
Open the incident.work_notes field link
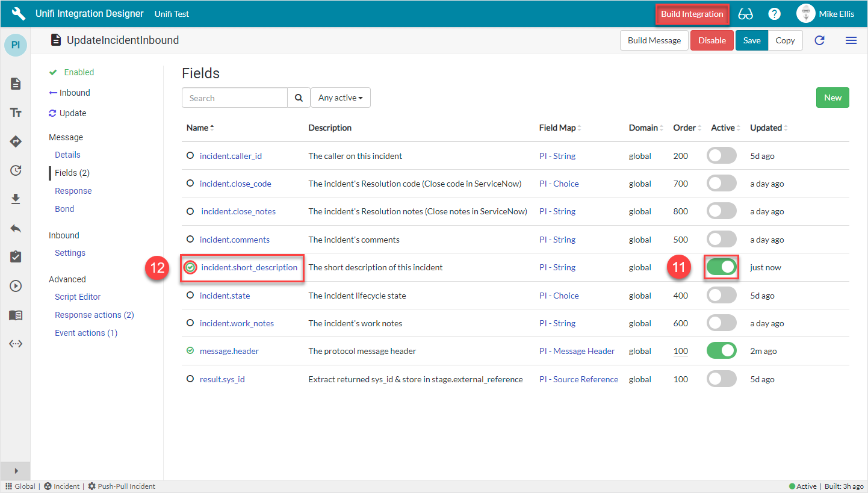click(237, 323)
